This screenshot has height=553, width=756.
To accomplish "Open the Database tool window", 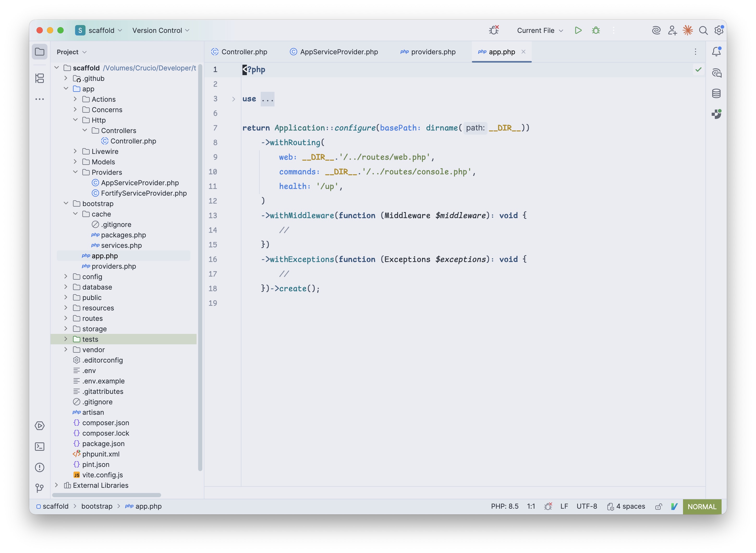I will pyautogui.click(x=716, y=93).
